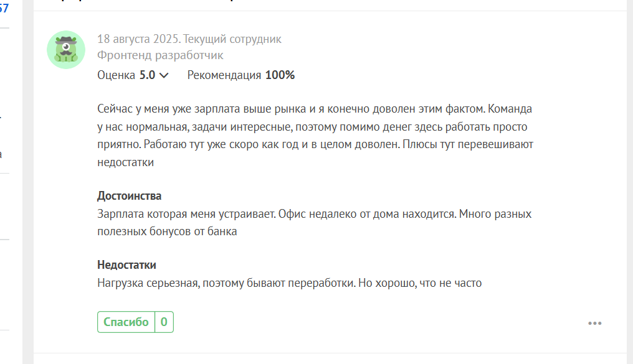The image size is (633, 364).
Task: Click the paragraph starting with Сейчас у меня
Action: [x=315, y=136]
